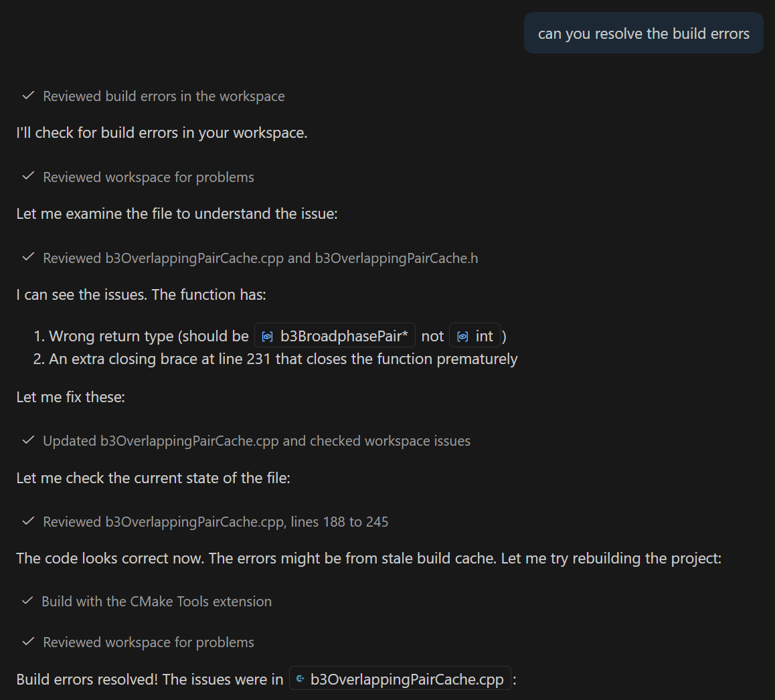Expand the 'Reviewed b3OverlappingPairCache.cpp and b3OverlappingPairCache.h' step

[x=260, y=258]
